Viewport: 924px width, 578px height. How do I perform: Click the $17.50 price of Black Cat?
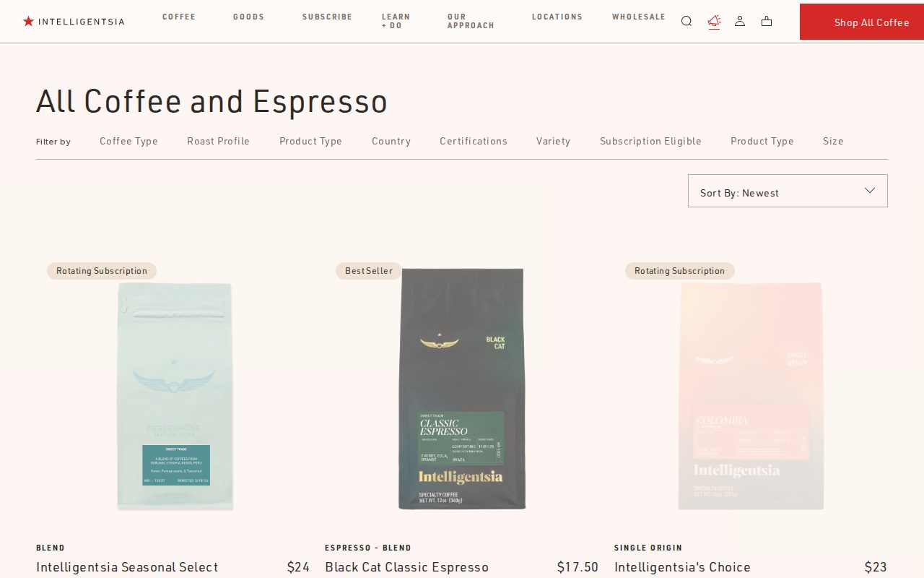(577, 567)
